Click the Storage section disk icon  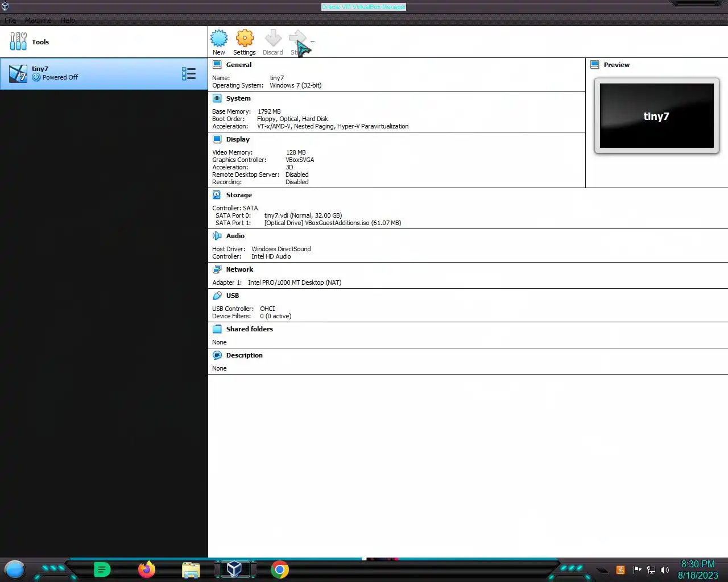pos(217,195)
